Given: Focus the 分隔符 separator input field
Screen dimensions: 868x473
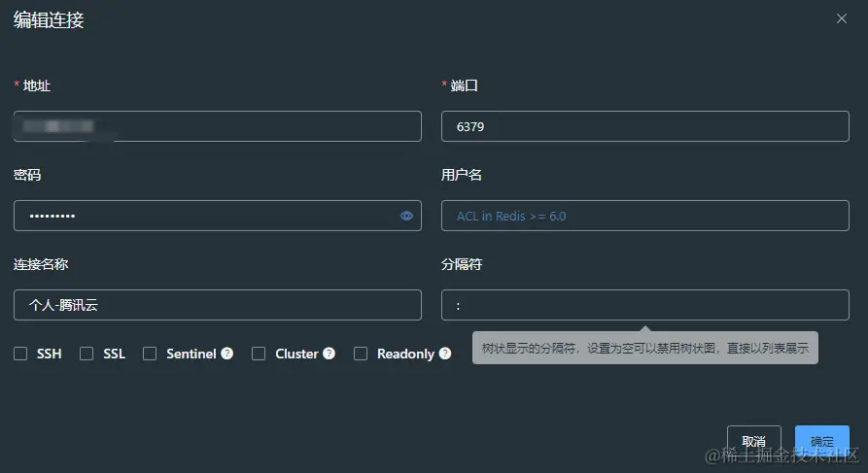Looking at the screenshot, I should 644,305.
